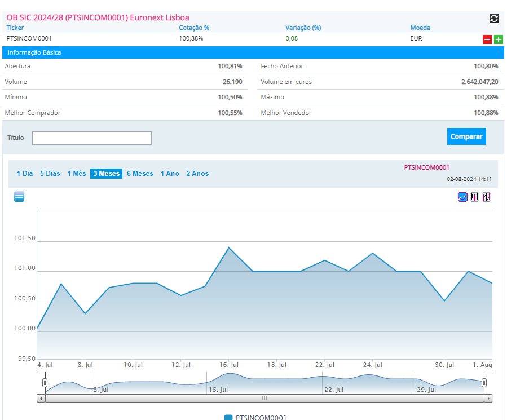Switch chart range to 5 Dias
The image size is (507, 420).
pos(50,174)
